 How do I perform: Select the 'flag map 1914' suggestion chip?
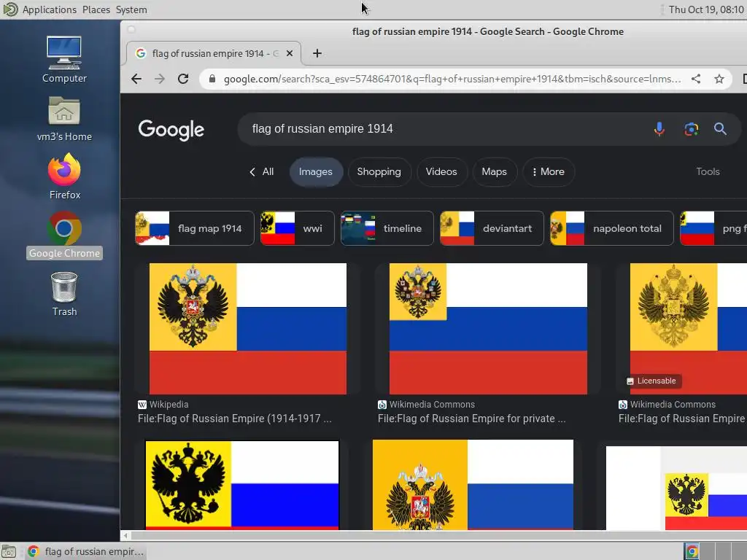tap(194, 228)
